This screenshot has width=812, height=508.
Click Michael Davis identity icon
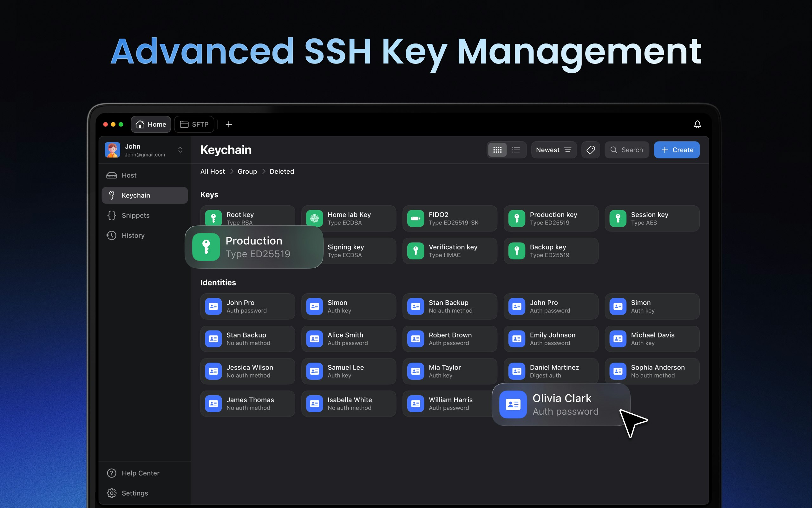[x=618, y=339]
